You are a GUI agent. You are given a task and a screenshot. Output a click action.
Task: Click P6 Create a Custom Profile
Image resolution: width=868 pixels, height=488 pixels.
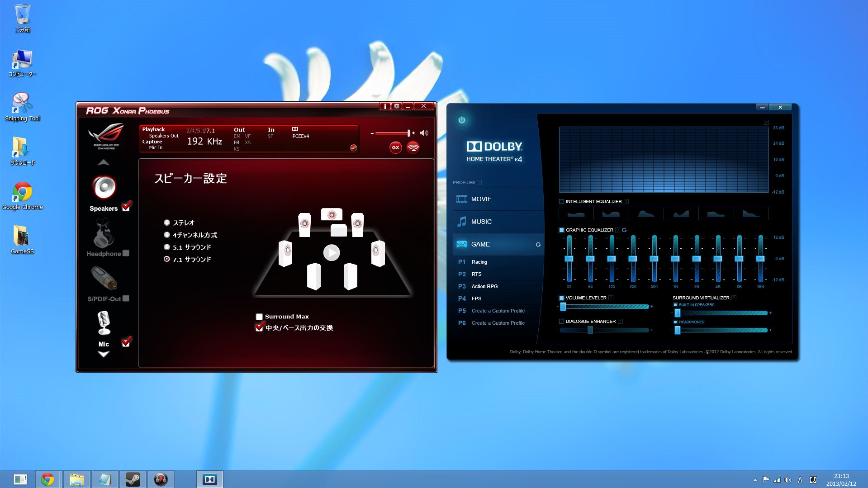pos(498,323)
